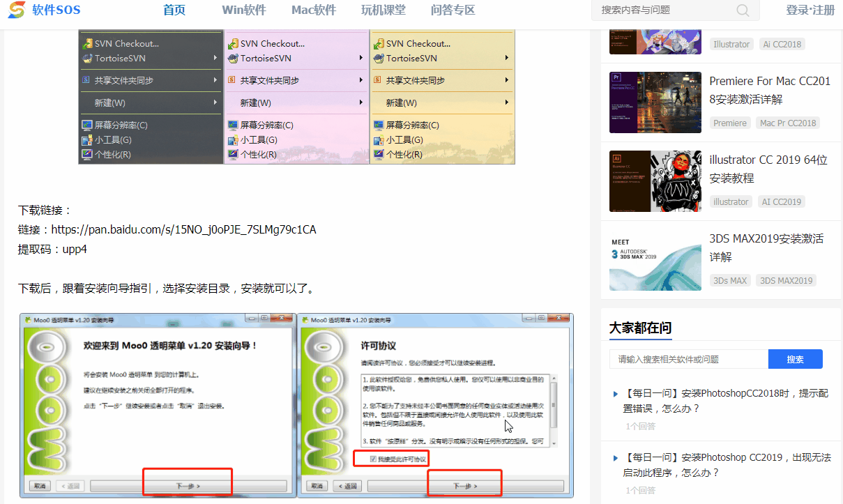Click the Premiere tag
843x504 pixels.
[x=730, y=123]
